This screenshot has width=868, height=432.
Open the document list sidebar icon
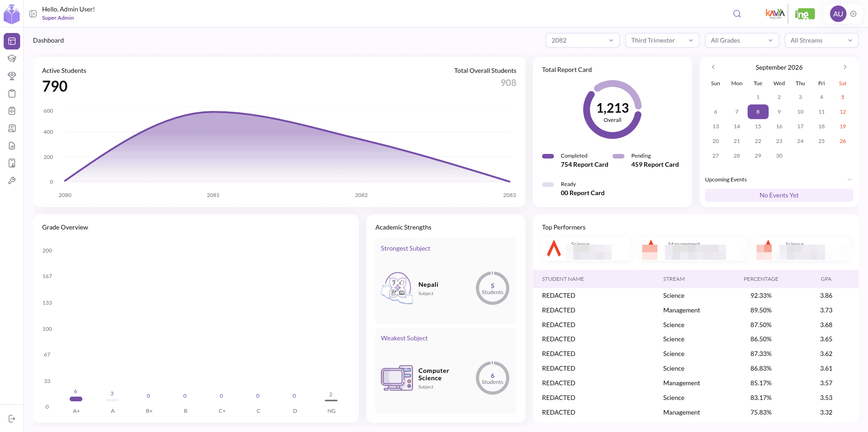[x=12, y=128]
